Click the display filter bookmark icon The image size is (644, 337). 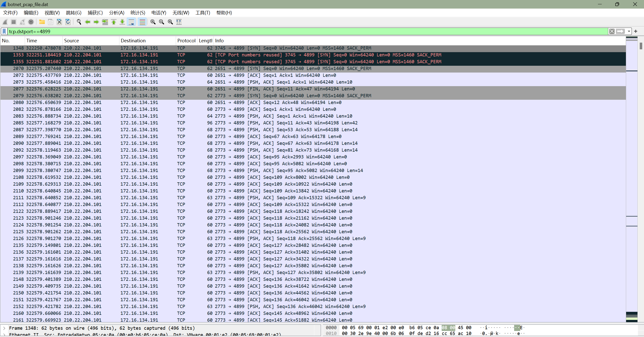pos(4,31)
